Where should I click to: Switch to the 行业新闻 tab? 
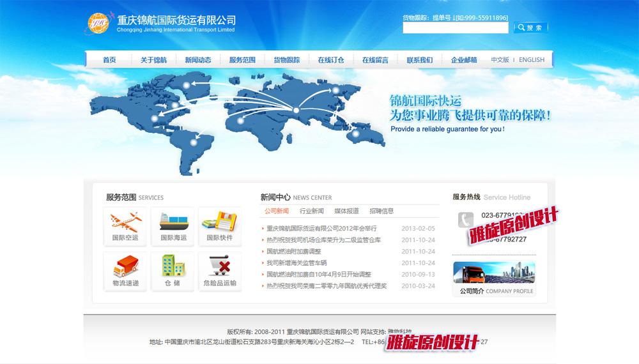coord(312,211)
